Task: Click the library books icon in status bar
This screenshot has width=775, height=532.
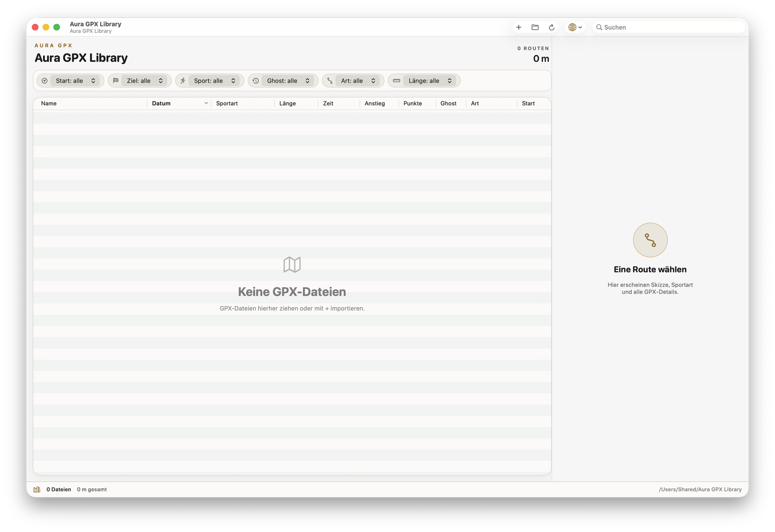Action: [x=37, y=489]
